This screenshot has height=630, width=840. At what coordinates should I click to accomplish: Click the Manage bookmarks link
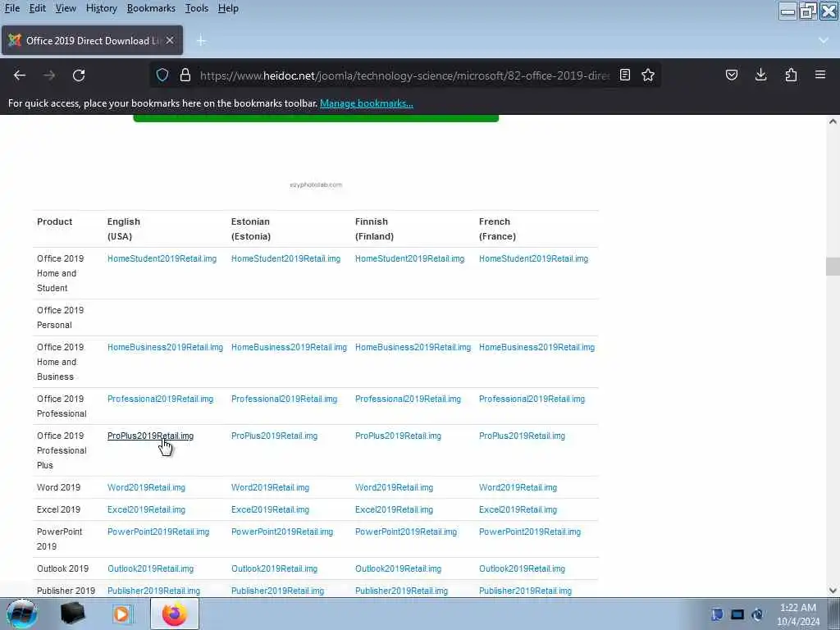(367, 103)
